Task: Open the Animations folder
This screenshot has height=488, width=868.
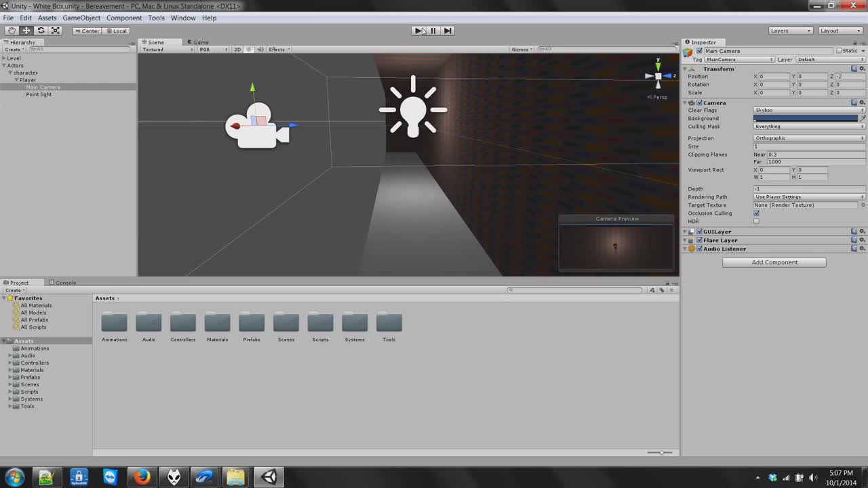Action: pyautogui.click(x=114, y=327)
